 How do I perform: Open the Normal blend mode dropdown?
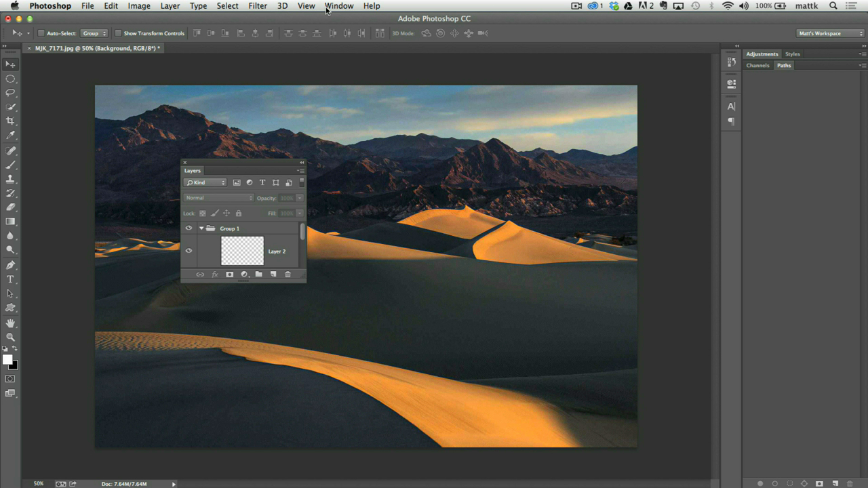pos(218,198)
